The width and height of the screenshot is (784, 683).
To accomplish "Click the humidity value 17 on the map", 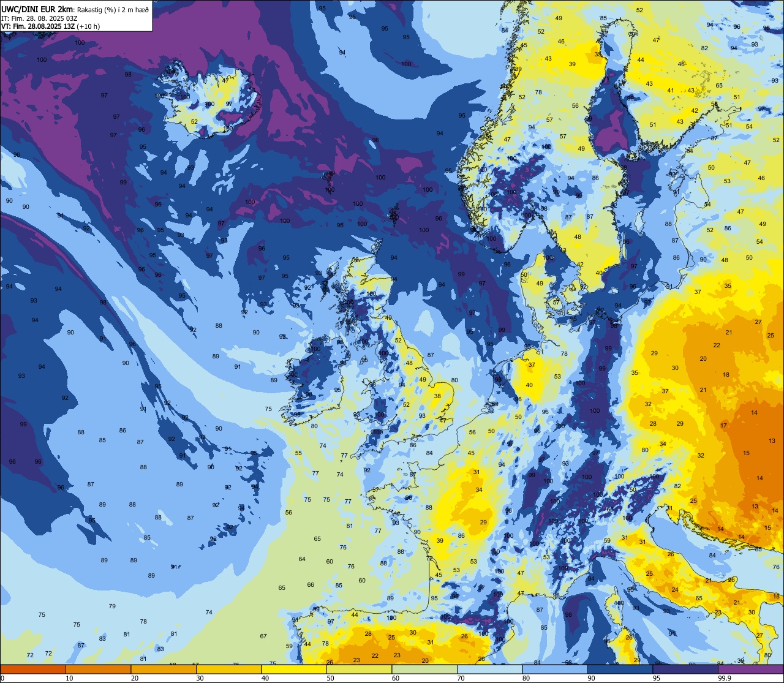I will tap(723, 425).
